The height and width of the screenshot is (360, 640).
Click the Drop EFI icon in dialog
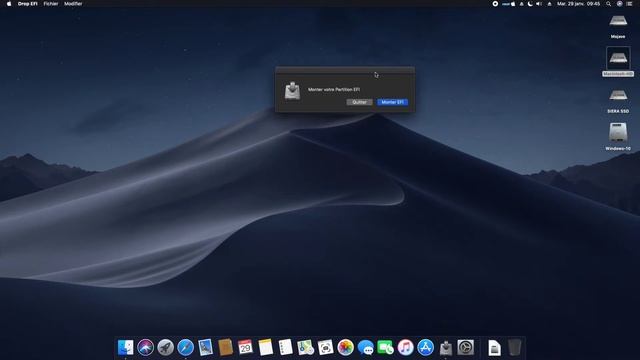[292, 91]
